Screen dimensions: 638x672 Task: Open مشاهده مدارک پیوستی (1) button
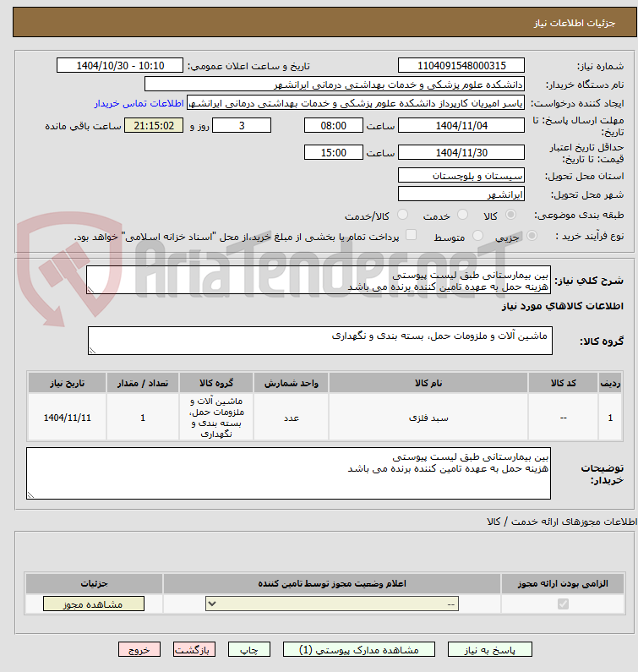click(x=358, y=649)
